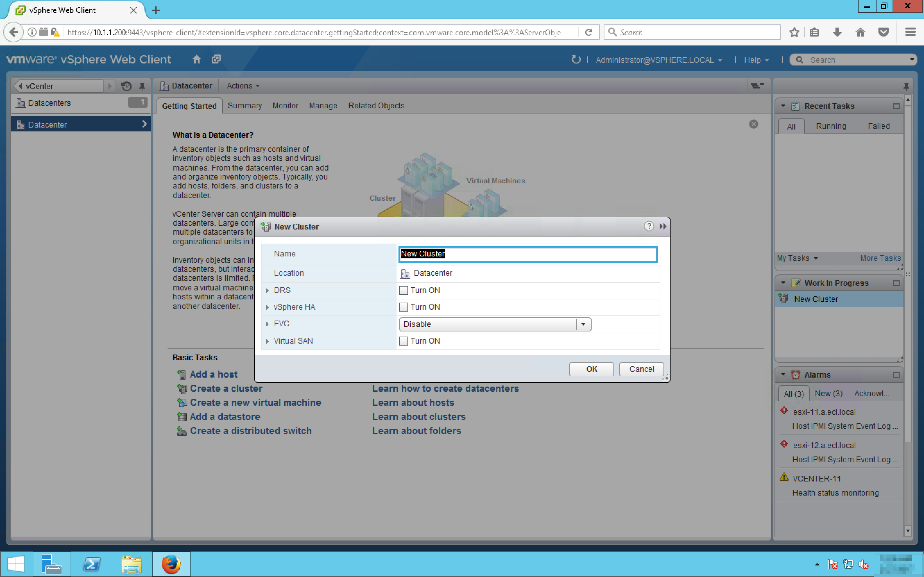The image size is (924, 577).
Task: Launch PowerShell from the taskbar
Action: coord(92,564)
